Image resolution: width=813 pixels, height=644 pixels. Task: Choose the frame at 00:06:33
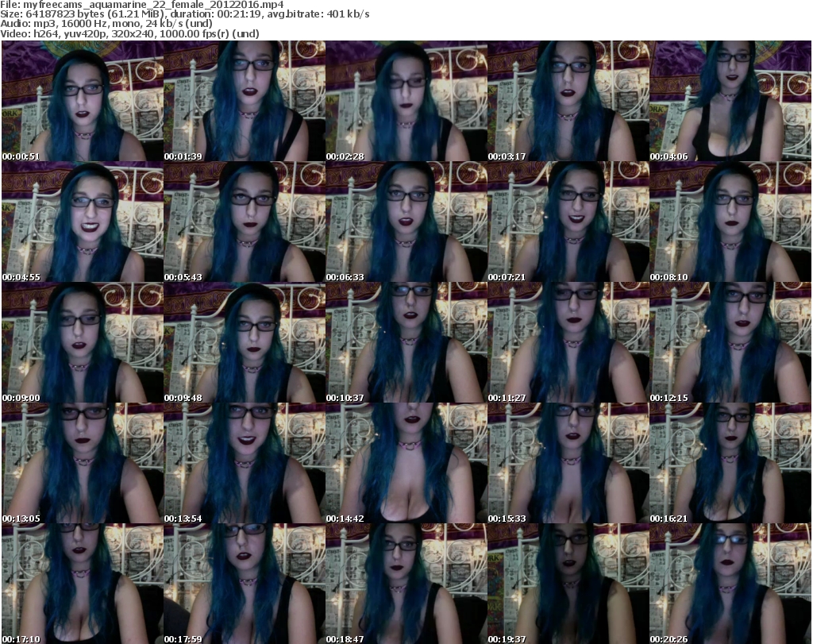coord(406,222)
